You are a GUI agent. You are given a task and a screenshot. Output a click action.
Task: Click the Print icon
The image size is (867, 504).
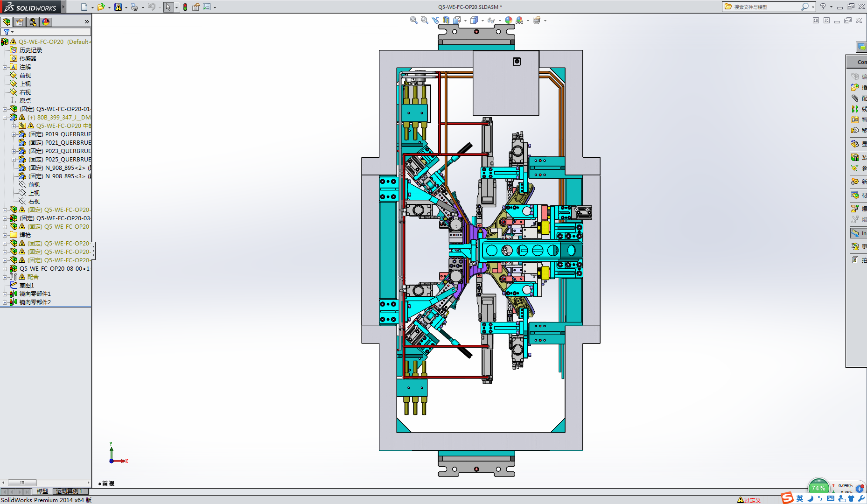click(134, 7)
